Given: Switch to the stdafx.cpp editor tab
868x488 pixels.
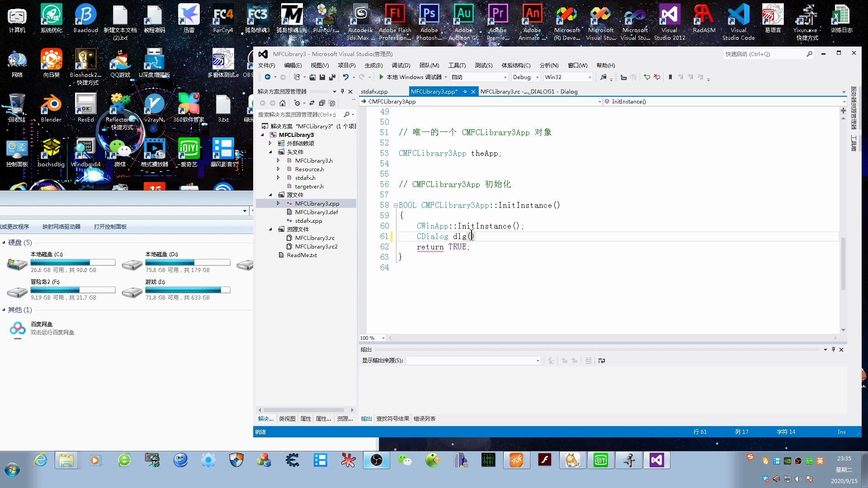Looking at the screenshot, I should pos(374,91).
